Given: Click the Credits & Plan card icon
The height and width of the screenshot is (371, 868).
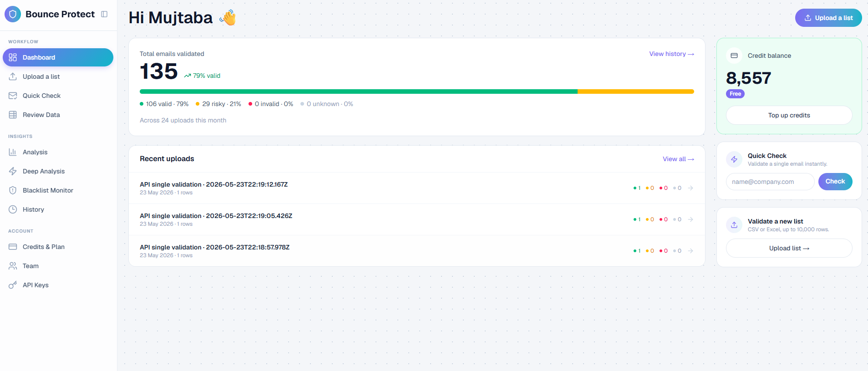Looking at the screenshot, I should click(13, 247).
